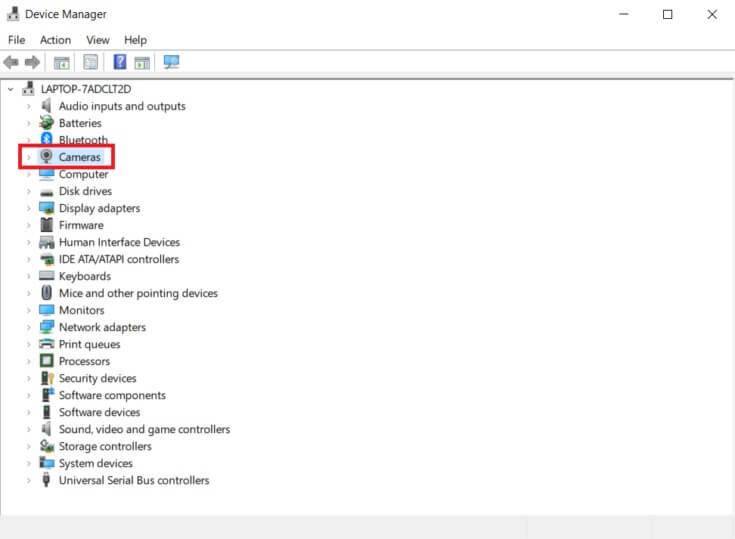
Task: Select the Software devices label
Action: pyautogui.click(x=99, y=412)
